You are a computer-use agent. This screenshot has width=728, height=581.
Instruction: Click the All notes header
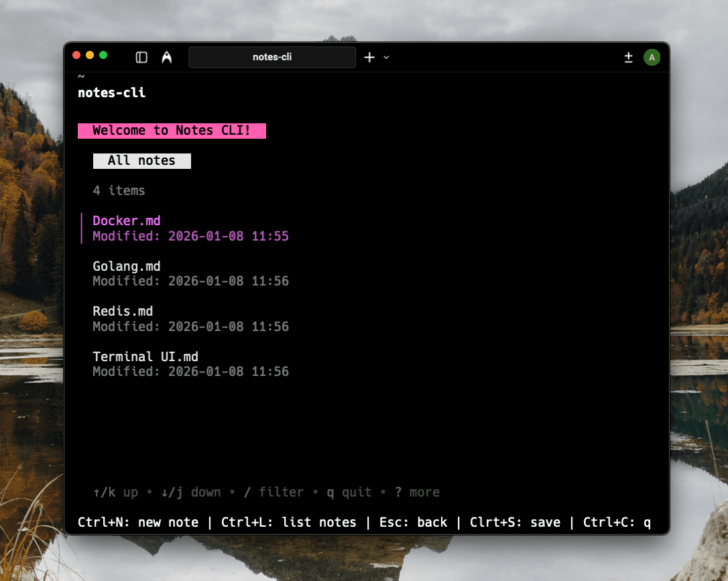point(141,160)
